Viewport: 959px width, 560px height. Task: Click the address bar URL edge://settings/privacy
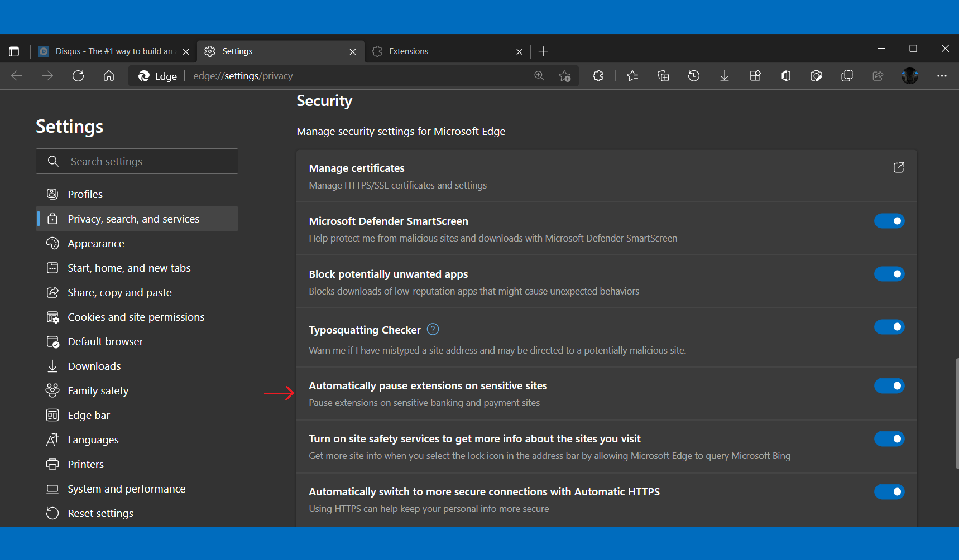point(243,76)
